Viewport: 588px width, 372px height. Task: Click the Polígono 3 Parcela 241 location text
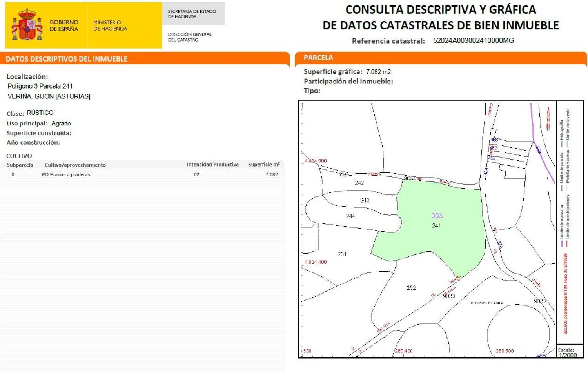coord(40,86)
